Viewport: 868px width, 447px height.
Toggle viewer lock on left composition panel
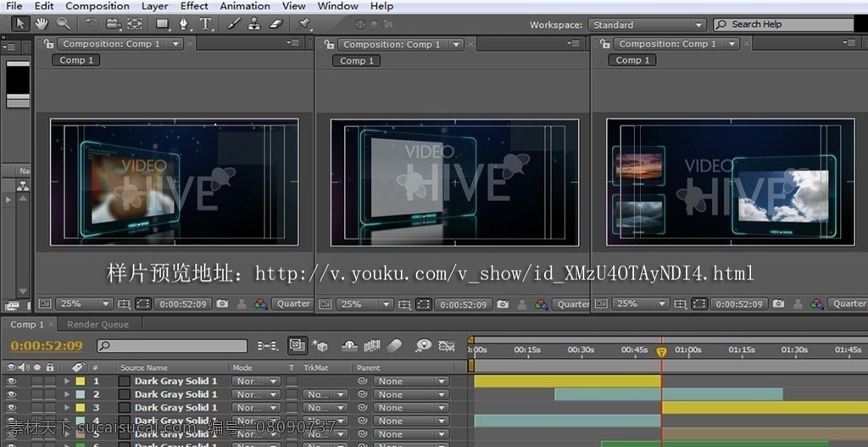point(49,44)
